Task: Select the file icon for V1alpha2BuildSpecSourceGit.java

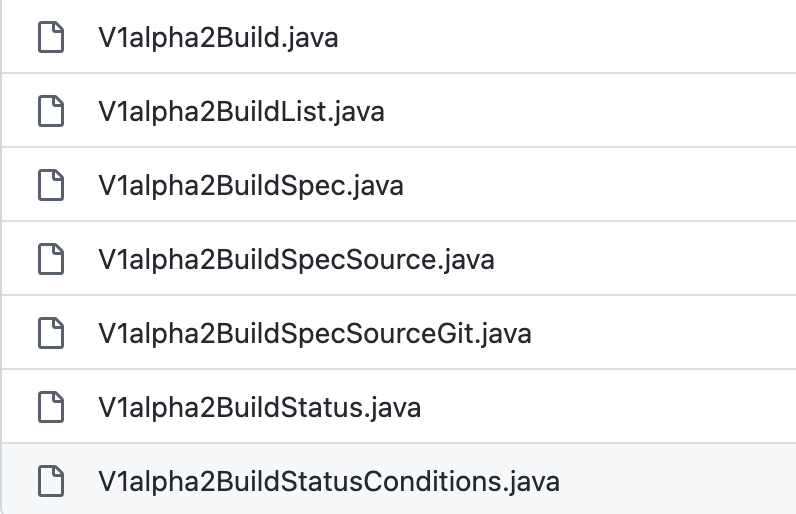Action: [51, 333]
